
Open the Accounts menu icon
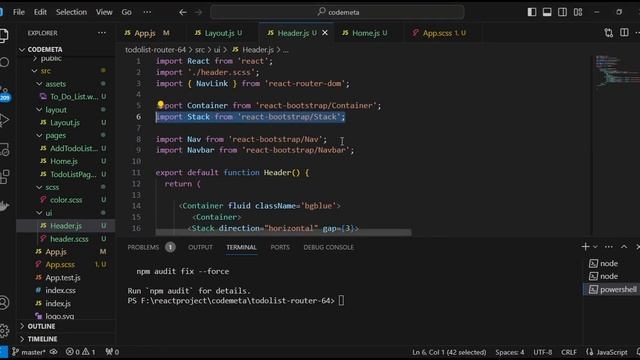[x=4, y=303]
